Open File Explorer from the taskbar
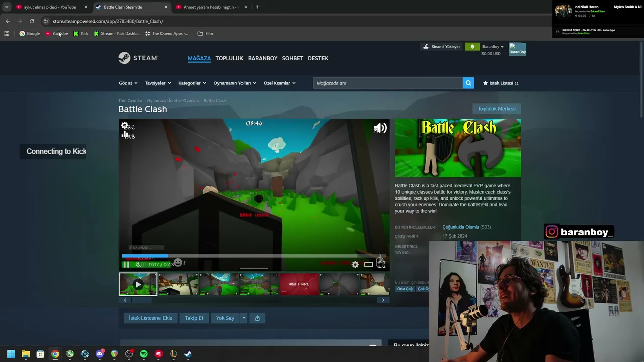The image size is (644, 362). tap(26, 354)
